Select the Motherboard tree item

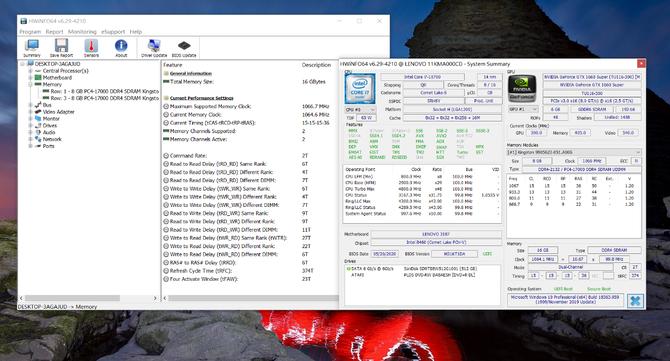click(57, 78)
